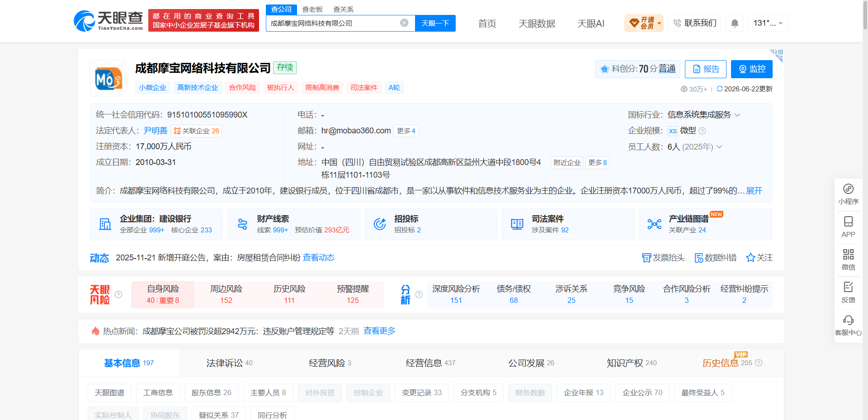The width and height of the screenshot is (868, 420).
Task: Click the help icon beside 微型
Action: 702,131
